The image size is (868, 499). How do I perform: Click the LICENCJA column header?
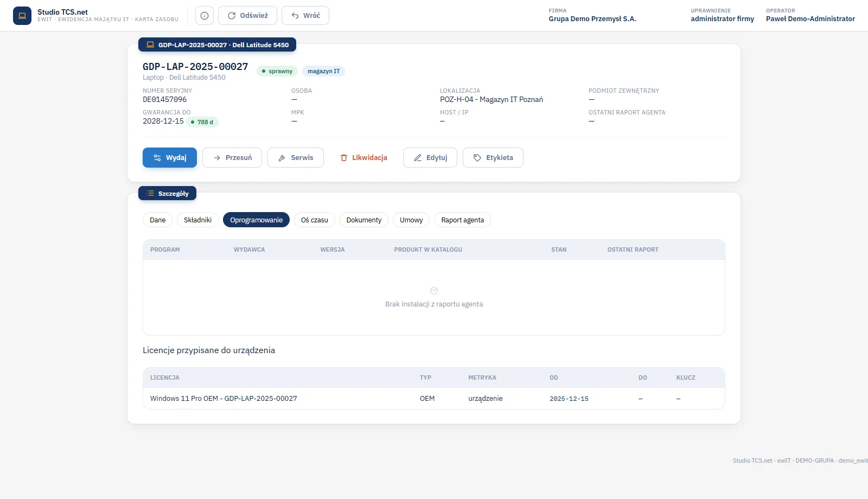(165, 378)
